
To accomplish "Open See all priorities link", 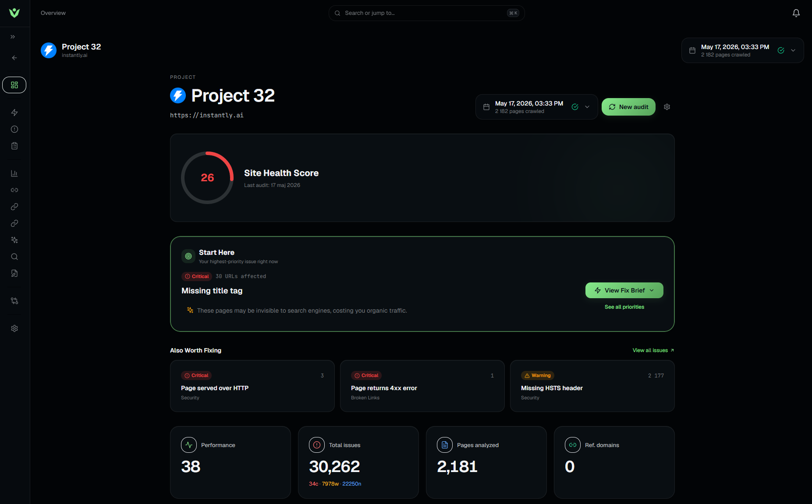I will (x=624, y=307).
